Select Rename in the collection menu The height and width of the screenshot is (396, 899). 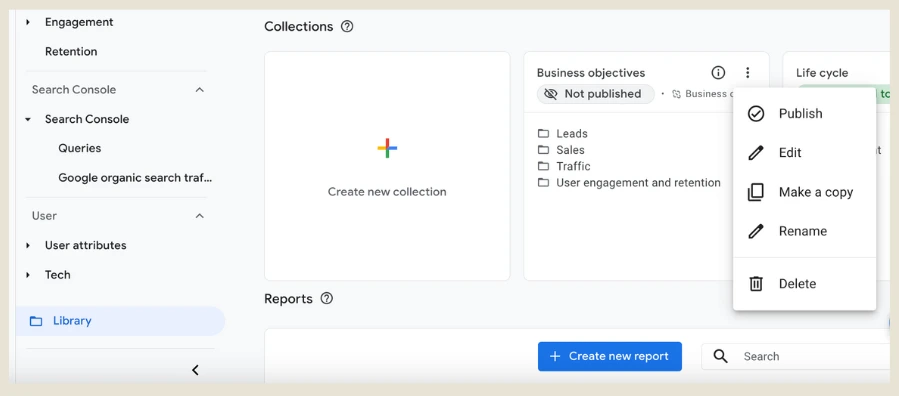[x=804, y=232]
